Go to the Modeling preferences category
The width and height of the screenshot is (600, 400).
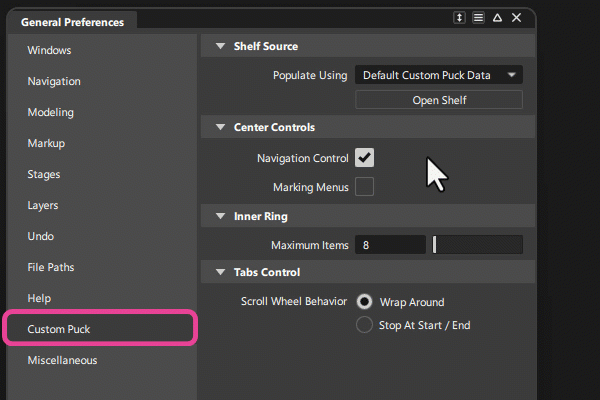tap(50, 112)
